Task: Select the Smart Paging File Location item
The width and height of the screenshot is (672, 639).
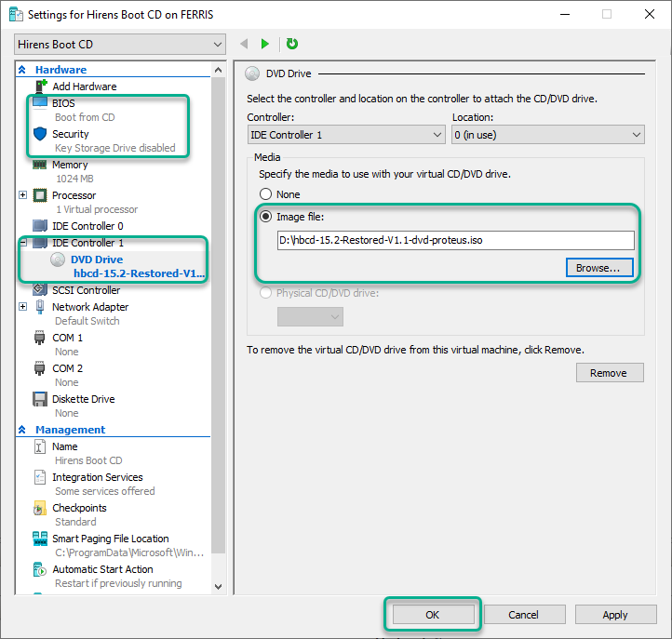Action: 111,539
